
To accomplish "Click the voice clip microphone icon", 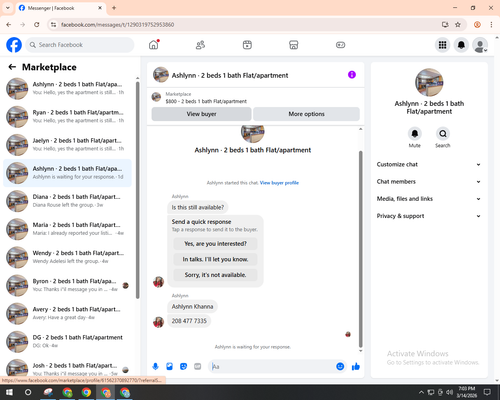I will pyautogui.click(x=155, y=367).
